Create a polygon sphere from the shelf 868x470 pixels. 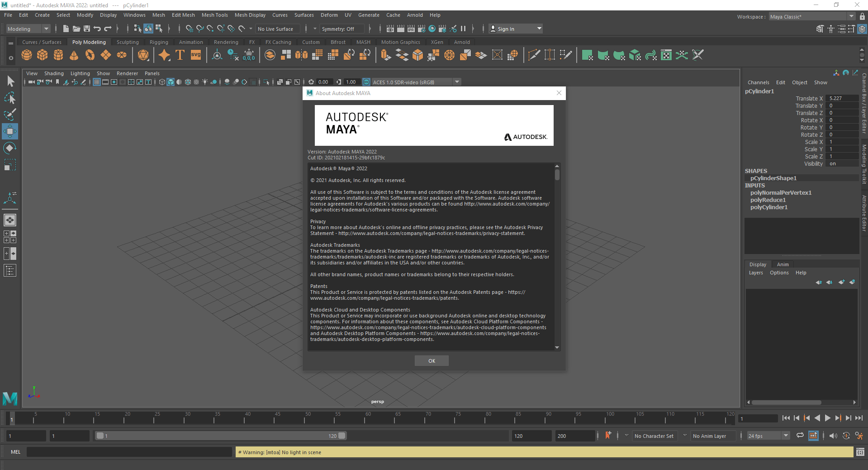(27, 55)
